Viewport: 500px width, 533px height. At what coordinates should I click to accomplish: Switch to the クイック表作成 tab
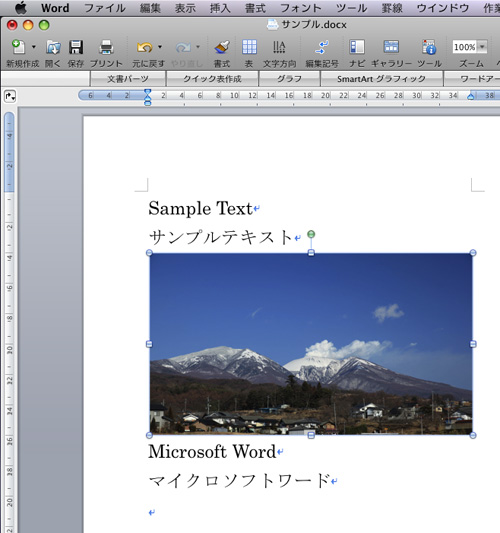pyautogui.click(x=212, y=79)
